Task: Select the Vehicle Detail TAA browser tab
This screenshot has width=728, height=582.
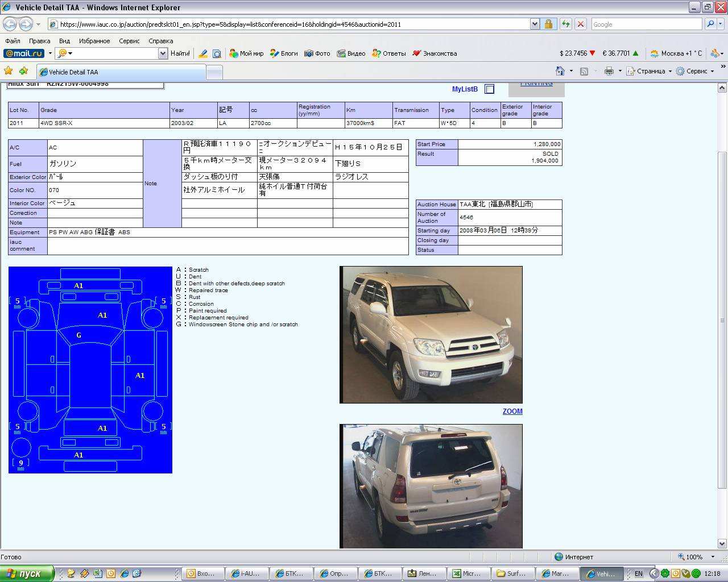Action: coord(121,72)
